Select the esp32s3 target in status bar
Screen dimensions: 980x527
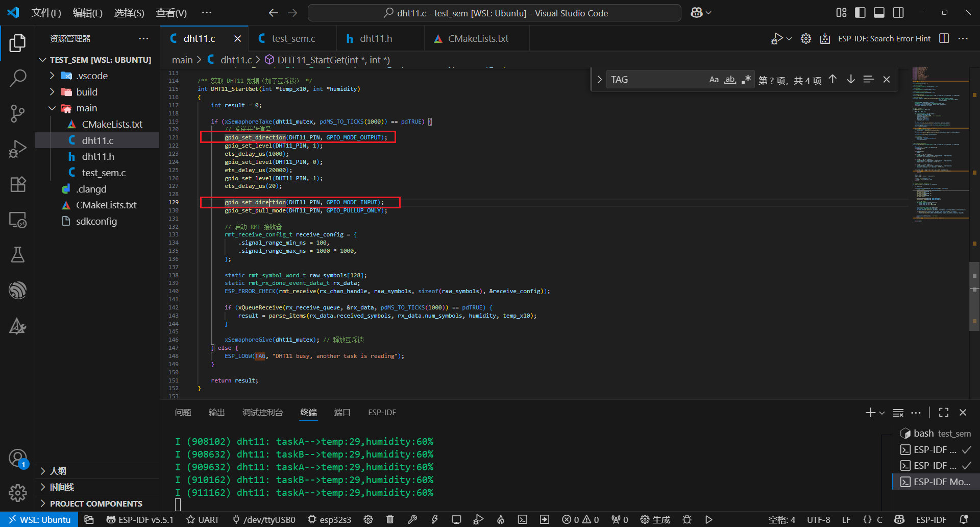[x=330, y=519]
